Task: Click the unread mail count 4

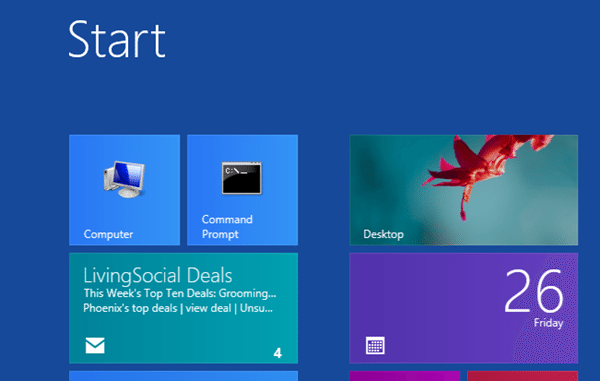Action: click(278, 353)
